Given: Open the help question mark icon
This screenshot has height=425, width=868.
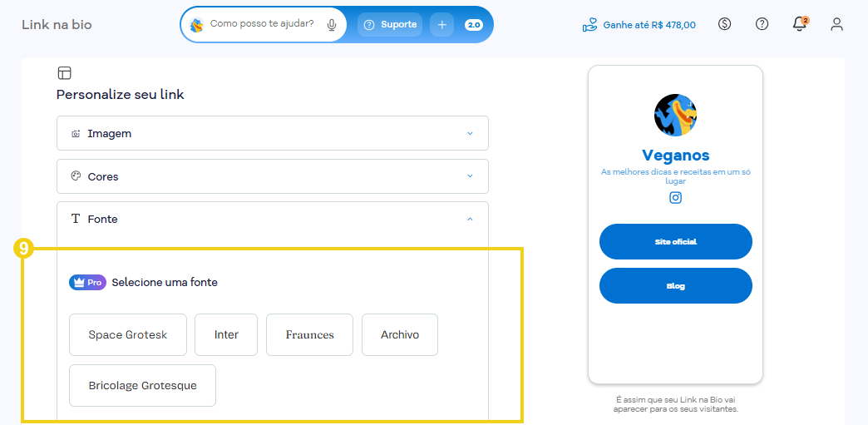Looking at the screenshot, I should 762,24.
